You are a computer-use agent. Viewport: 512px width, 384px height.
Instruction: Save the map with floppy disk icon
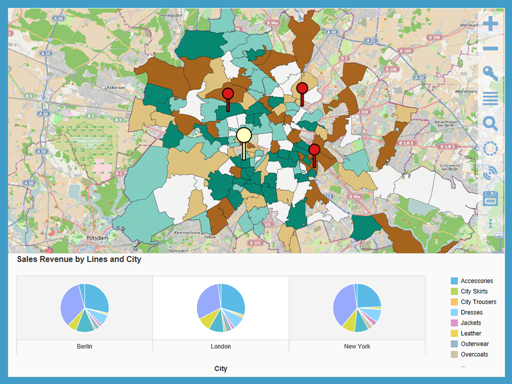pos(490,199)
